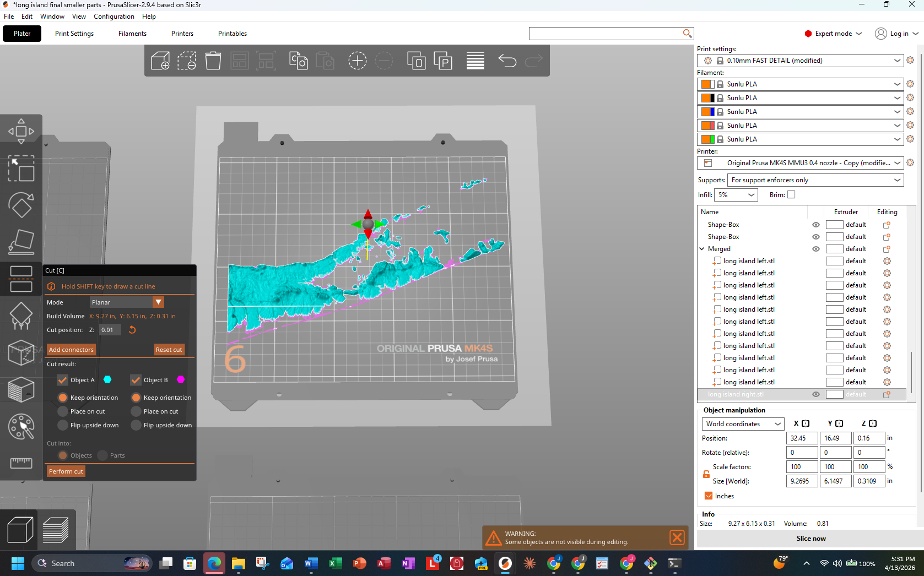
Task: Click the Log in button
Action: coord(897,34)
